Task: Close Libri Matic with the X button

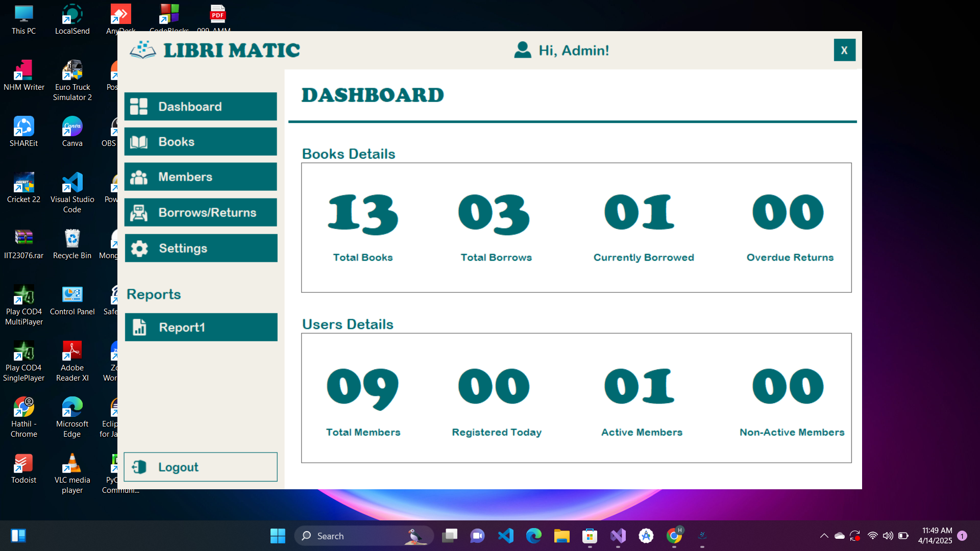Action: pyautogui.click(x=844, y=50)
